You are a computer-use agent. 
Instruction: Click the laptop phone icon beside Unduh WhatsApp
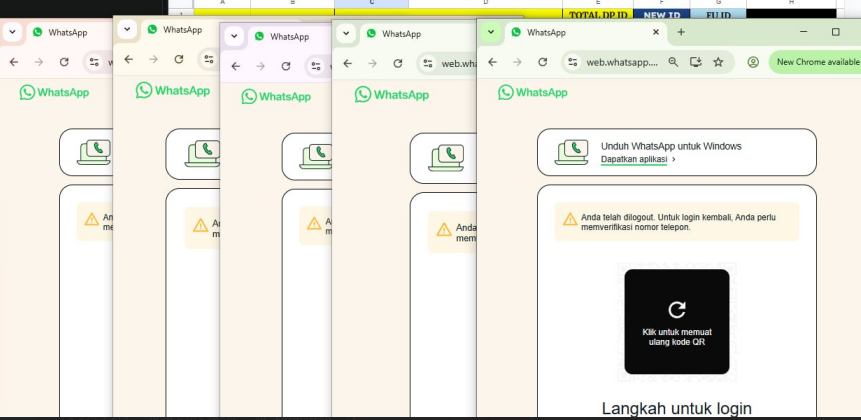(x=572, y=153)
